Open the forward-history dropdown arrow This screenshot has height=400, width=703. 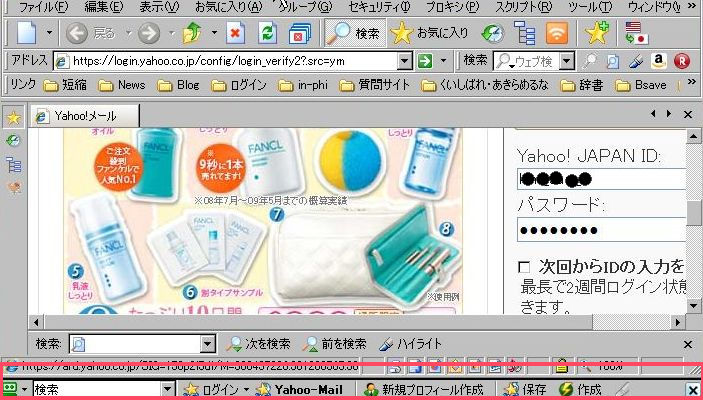coord(172,33)
